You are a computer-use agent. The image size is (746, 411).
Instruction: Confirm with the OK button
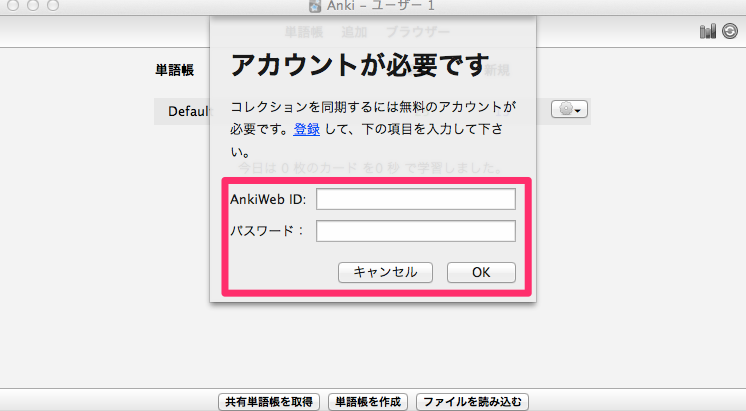(x=481, y=273)
